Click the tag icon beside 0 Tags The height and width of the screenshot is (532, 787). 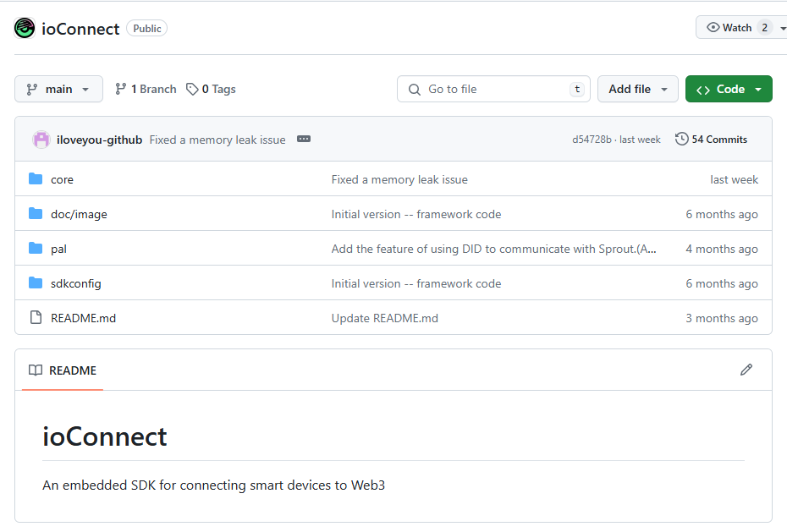192,90
